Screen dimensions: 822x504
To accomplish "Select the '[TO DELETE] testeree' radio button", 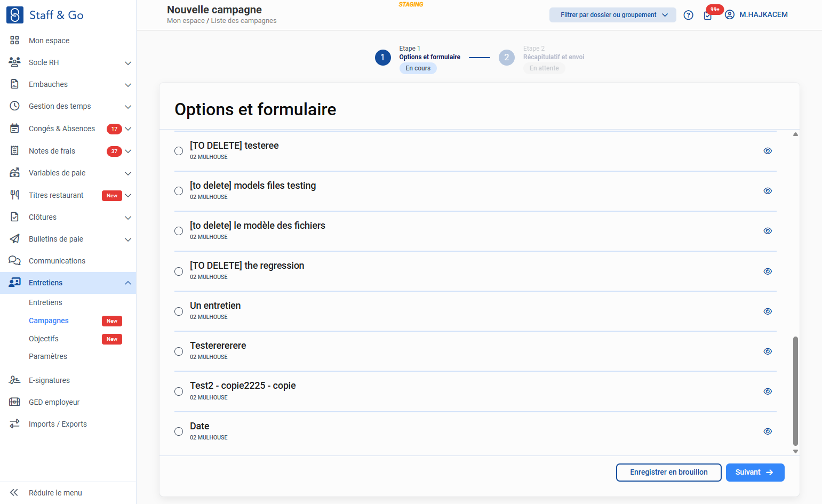I will 179,151.
